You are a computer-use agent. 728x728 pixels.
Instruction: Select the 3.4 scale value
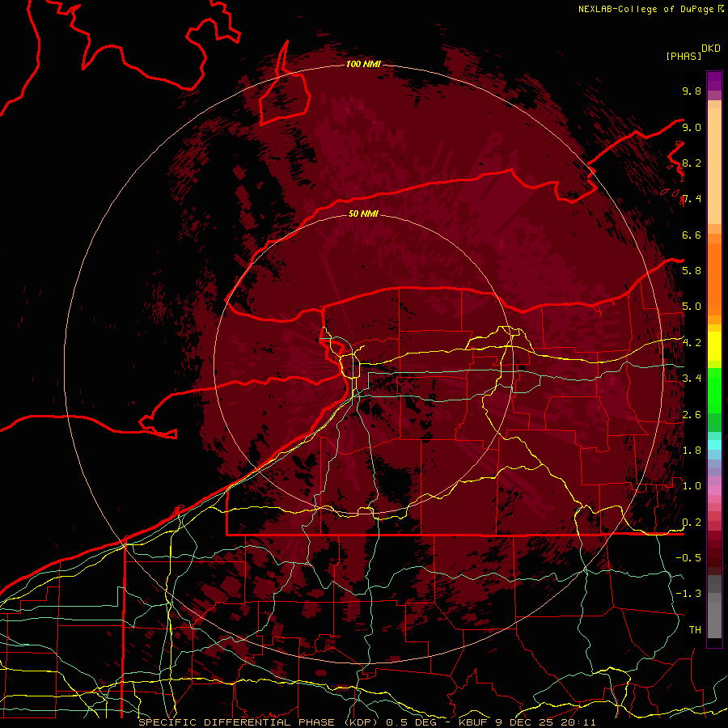tap(692, 378)
